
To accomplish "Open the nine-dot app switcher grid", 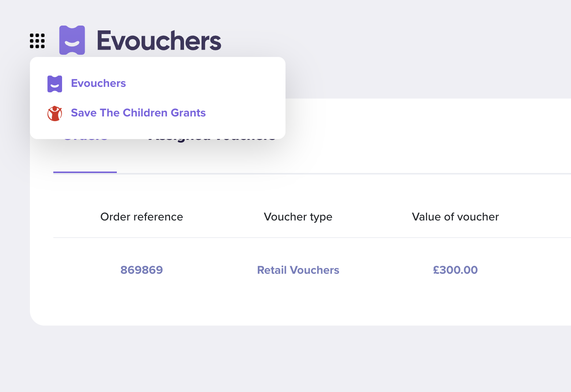I will coord(37,41).
